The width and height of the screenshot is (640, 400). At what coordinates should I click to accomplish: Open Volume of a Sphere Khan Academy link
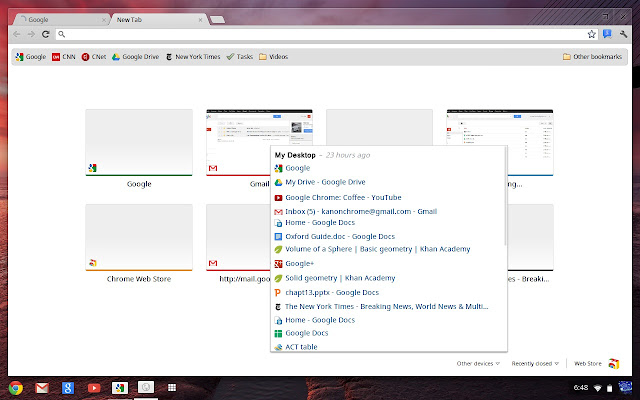click(378, 249)
